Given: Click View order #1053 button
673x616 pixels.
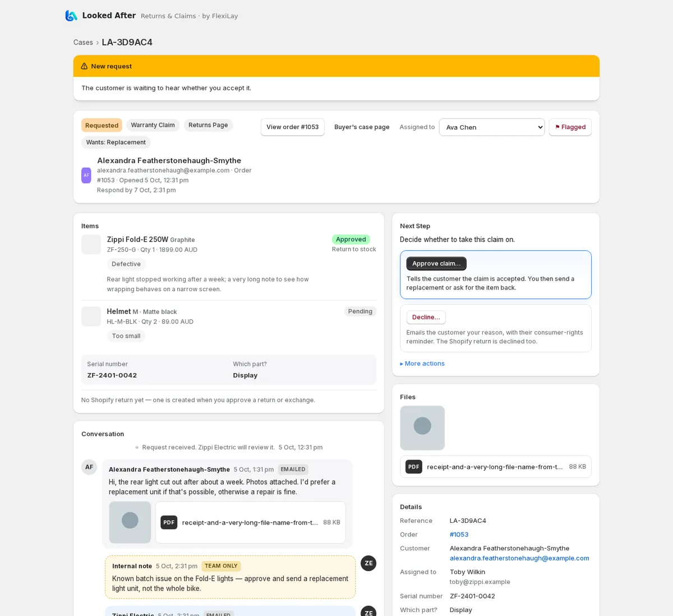Looking at the screenshot, I should pos(293,127).
